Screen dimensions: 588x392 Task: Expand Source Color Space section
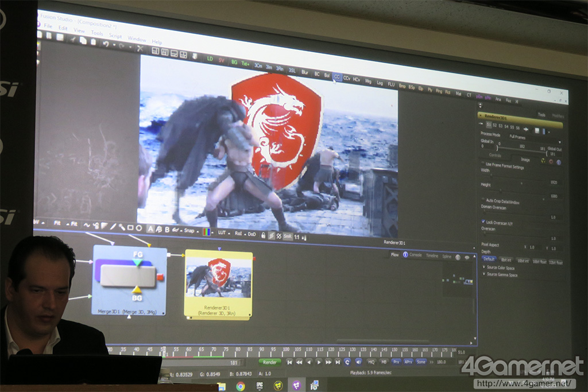(x=483, y=267)
